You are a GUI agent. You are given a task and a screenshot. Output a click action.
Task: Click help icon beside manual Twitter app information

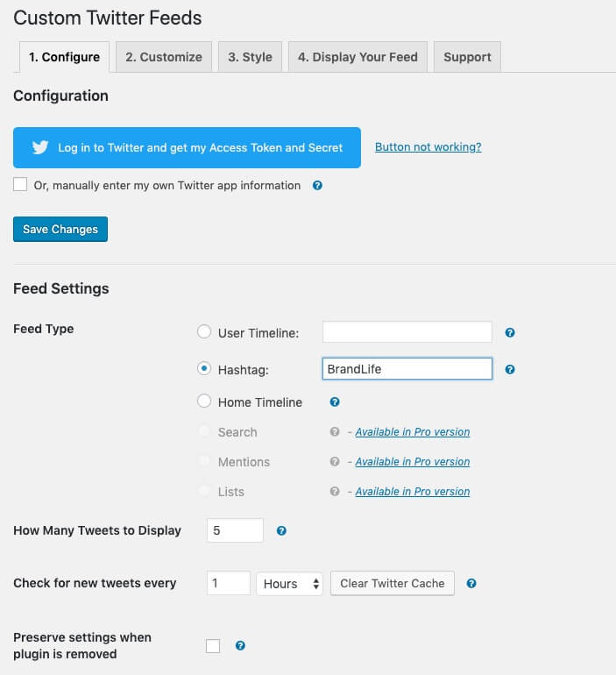pyautogui.click(x=317, y=186)
